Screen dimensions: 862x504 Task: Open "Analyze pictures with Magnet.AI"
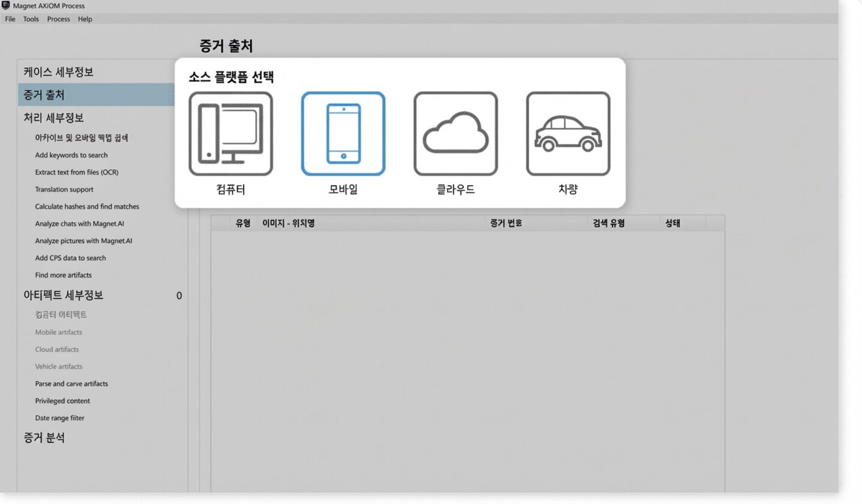83,240
